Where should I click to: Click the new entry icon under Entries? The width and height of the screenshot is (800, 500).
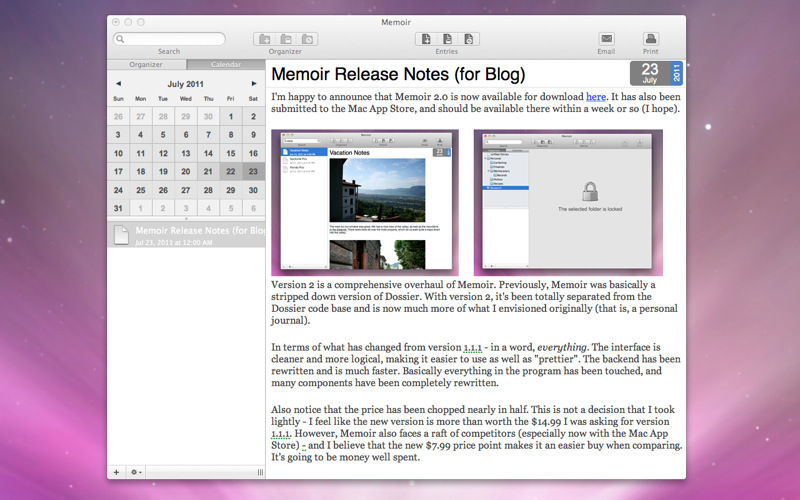pyautogui.click(x=426, y=39)
